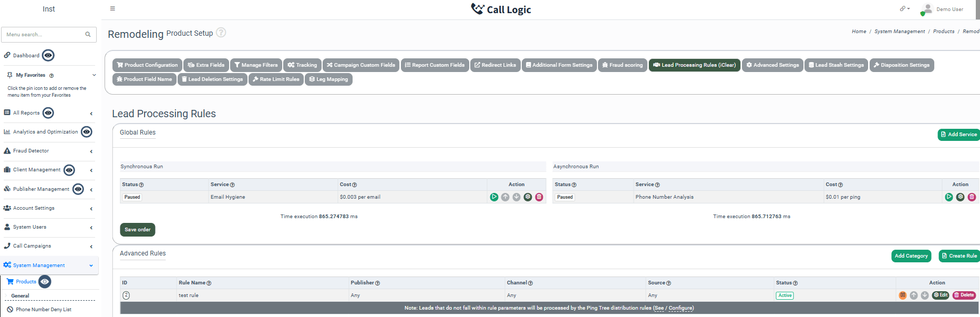
Task: Open the See / Configure link in note
Action: pos(674,308)
